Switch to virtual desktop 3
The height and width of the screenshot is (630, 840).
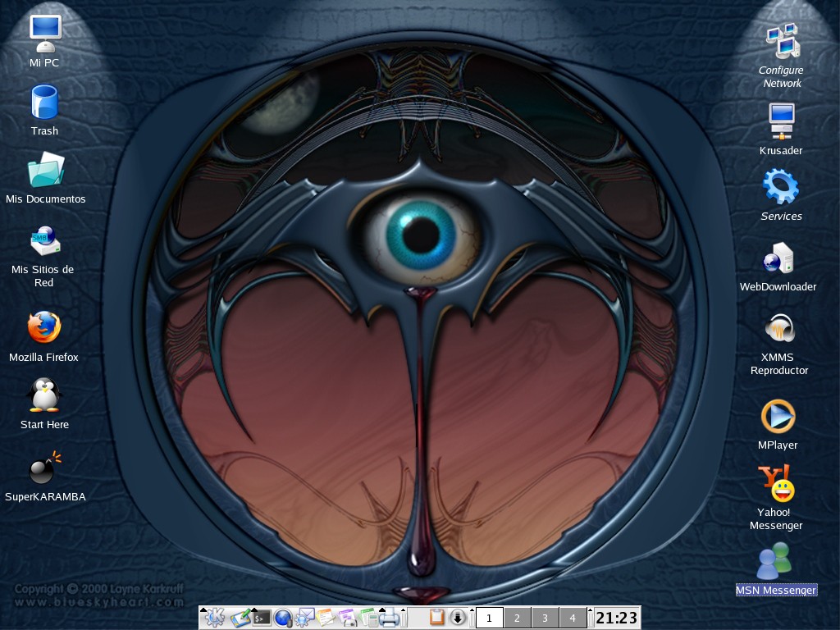[545, 618]
